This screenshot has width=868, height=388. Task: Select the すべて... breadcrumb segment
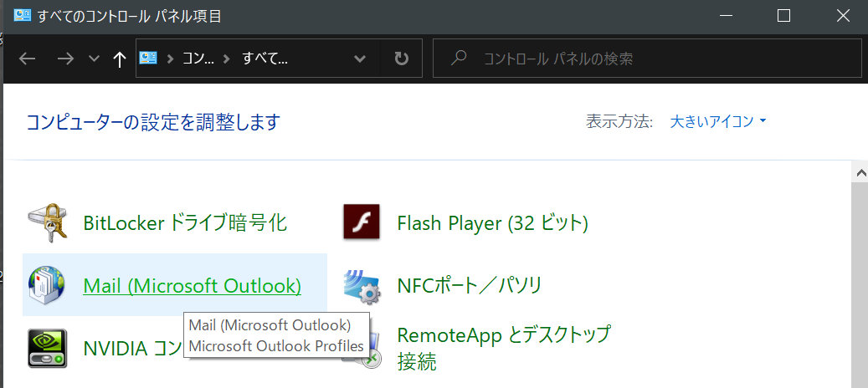click(x=265, y=59)
